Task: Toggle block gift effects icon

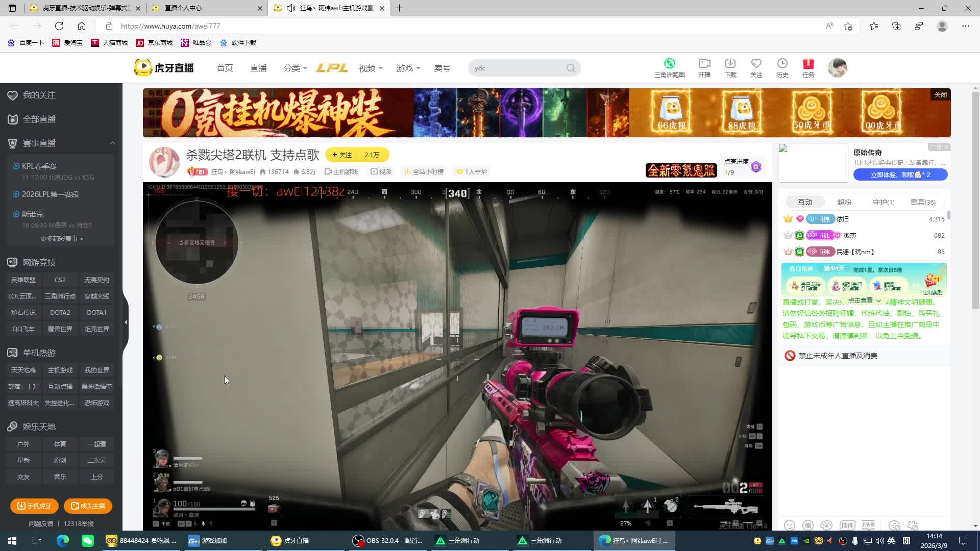Action: pyautogui.click(x=913, y=525)
